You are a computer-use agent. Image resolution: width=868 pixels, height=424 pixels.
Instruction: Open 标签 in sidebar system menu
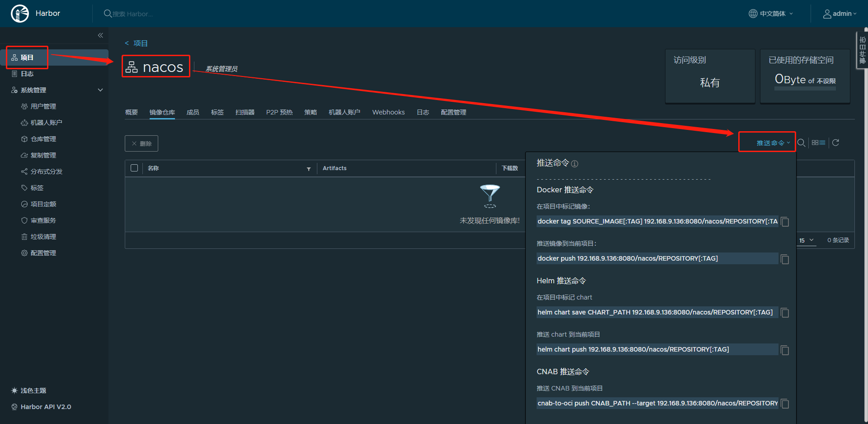[x=37, y=188]
